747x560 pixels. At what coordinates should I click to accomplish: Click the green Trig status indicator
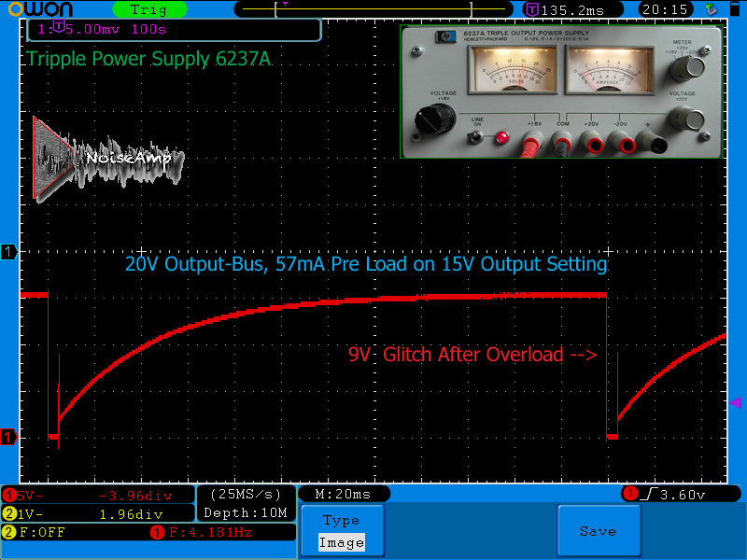(149, 9)
